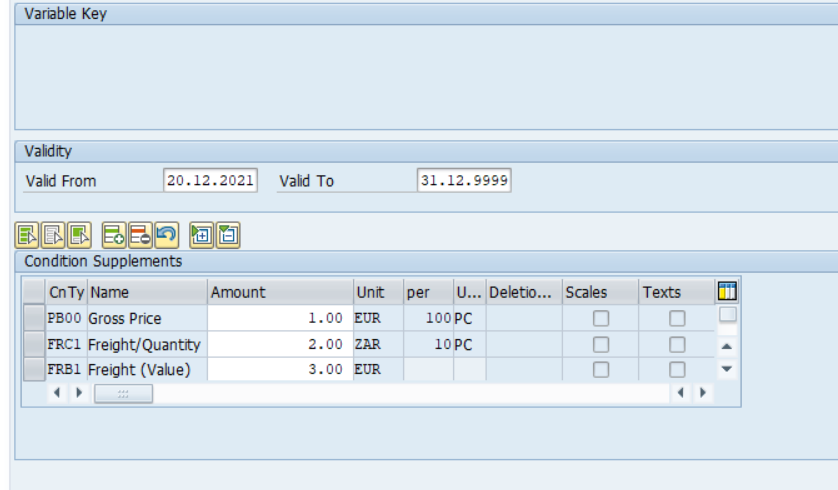The width and height of the screenshot is (838, 490).
Task: Select the FRB1 row using its row selector
Action: (x=34, y=369)
